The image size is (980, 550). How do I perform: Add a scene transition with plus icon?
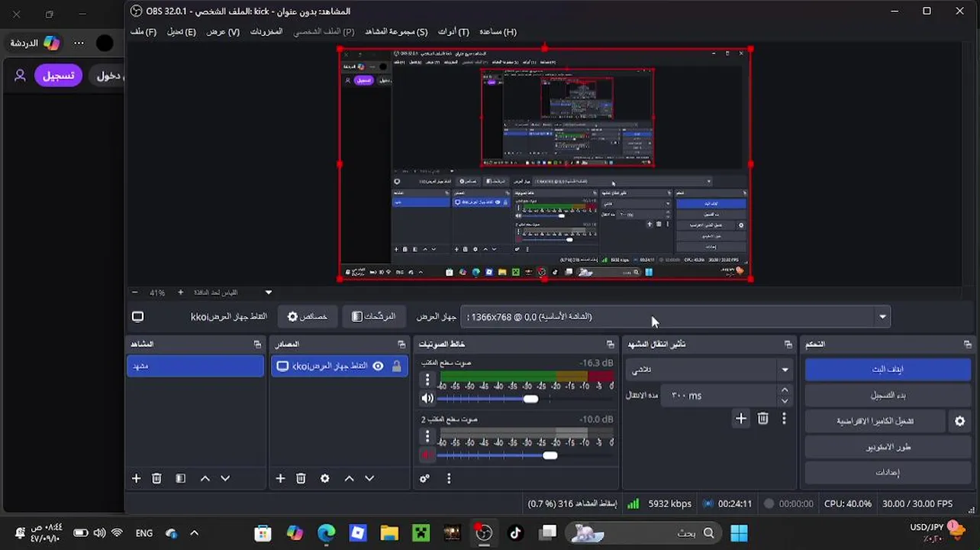tap(740, 418)
